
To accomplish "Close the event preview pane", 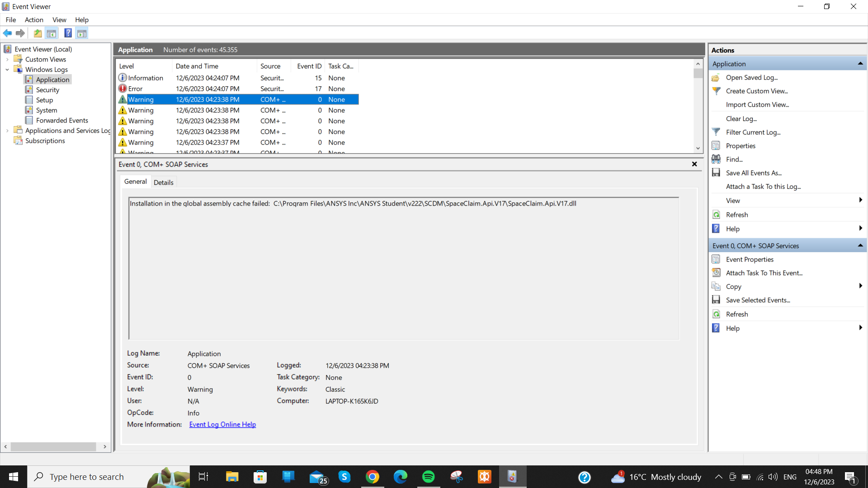I will coord(694,164).
